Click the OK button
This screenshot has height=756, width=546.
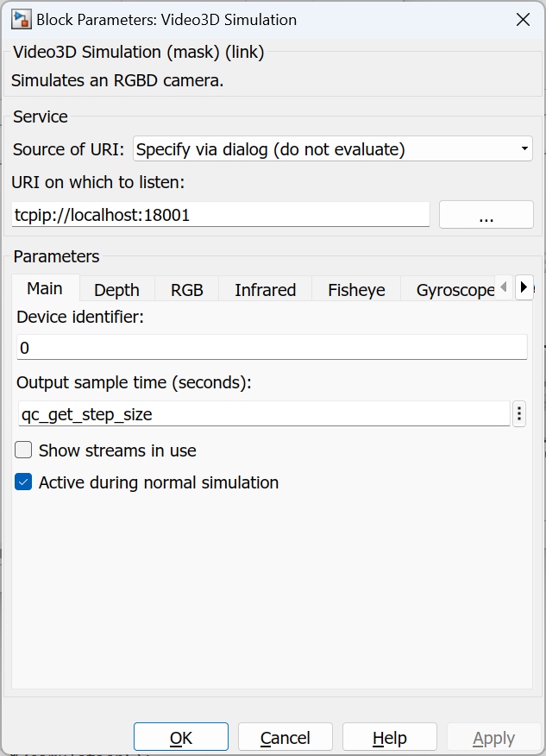[x=180, y=737]
